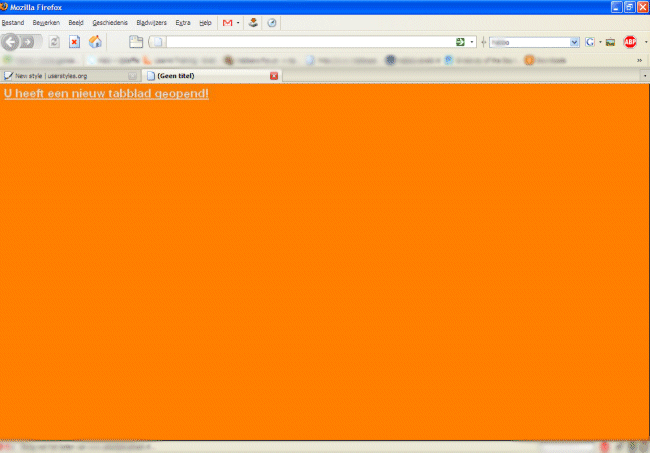Click inside the search box field
650x453 pixels.
click(x=529, y=42)
